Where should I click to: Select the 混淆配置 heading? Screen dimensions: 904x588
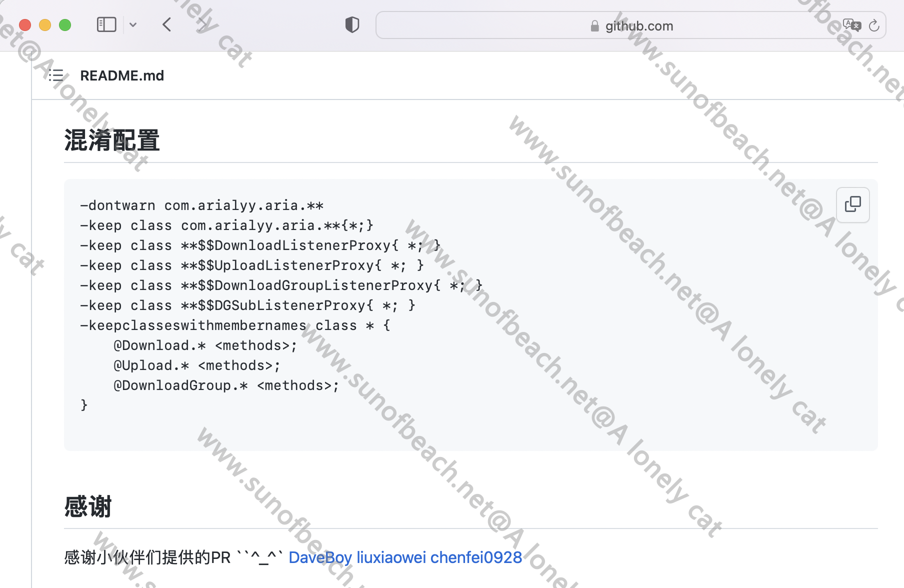112,140
